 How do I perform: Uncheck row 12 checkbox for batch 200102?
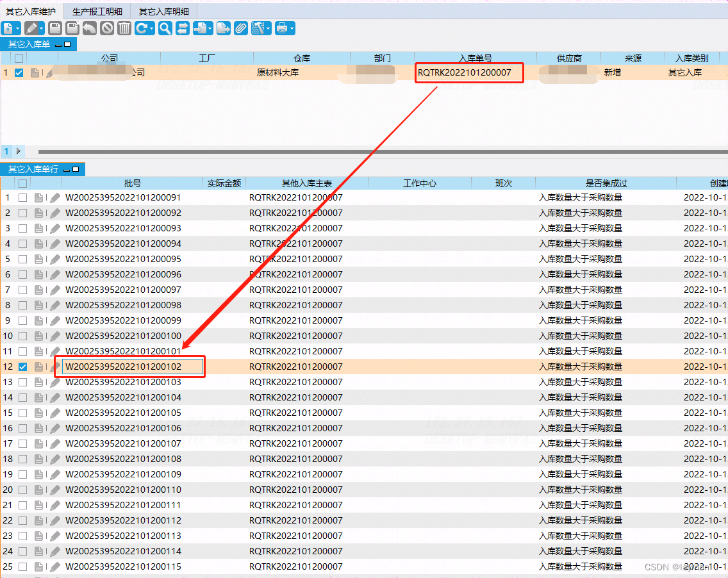pyautogui.click(x=22, y=367)
